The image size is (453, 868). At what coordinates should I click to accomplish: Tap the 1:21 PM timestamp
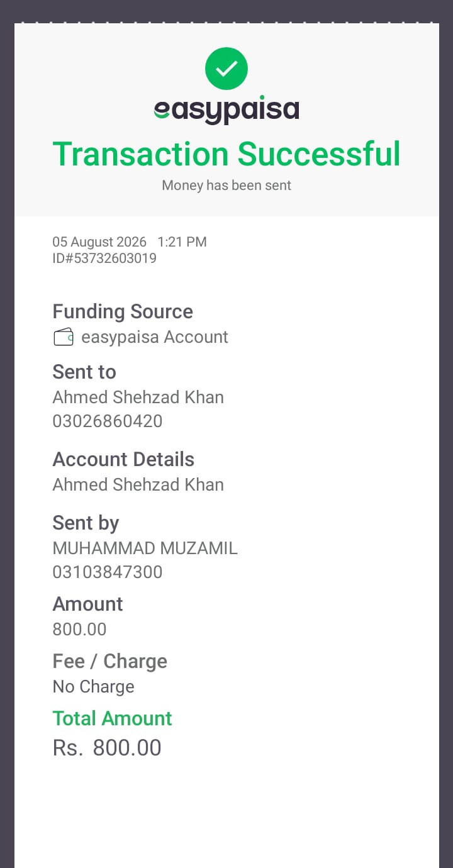pos(182,242)
